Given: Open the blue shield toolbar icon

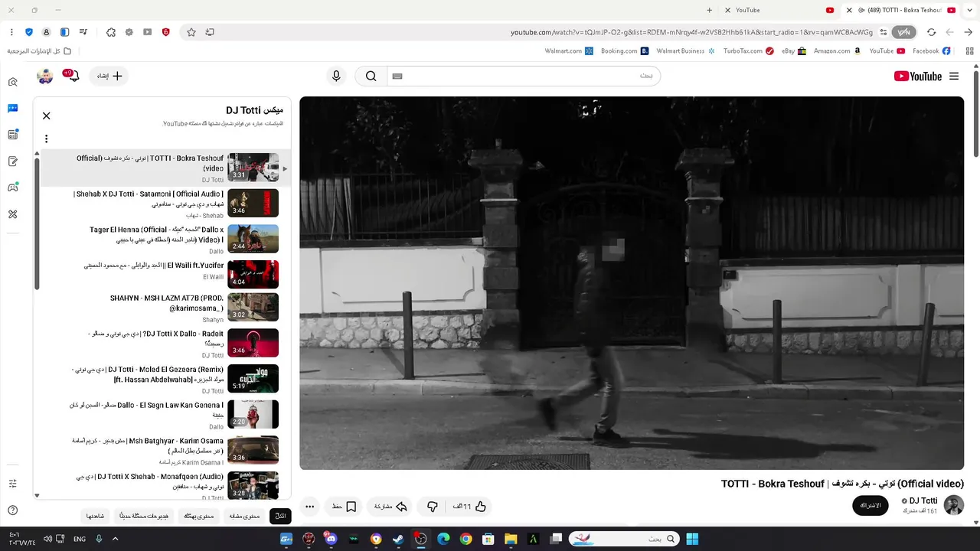Looking at the screenshot, I should [29, 32].
